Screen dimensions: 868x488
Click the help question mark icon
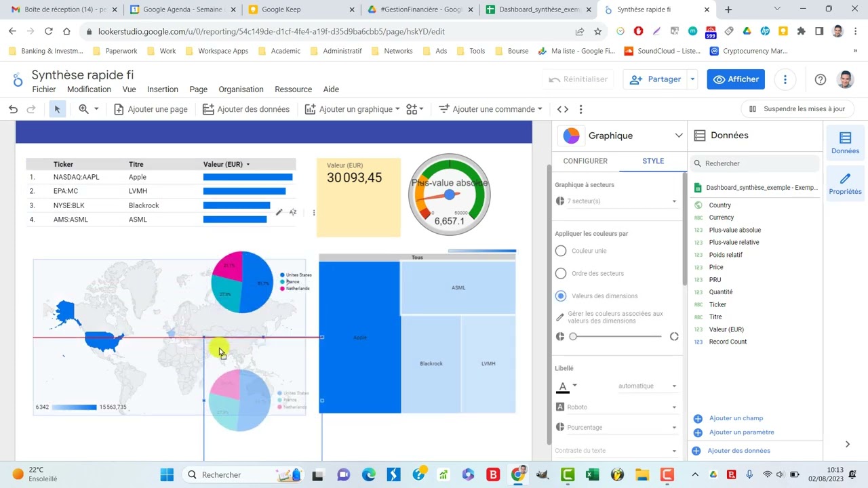[820, 79]
